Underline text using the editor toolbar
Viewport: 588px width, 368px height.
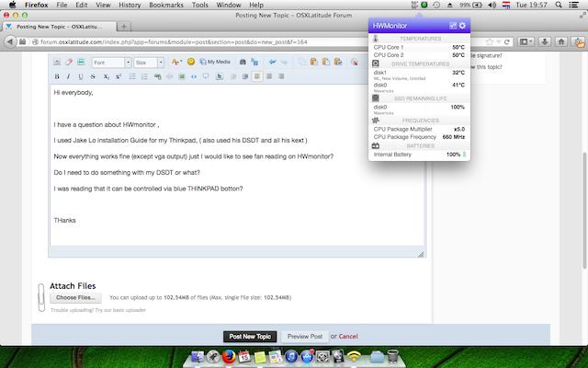81,76
